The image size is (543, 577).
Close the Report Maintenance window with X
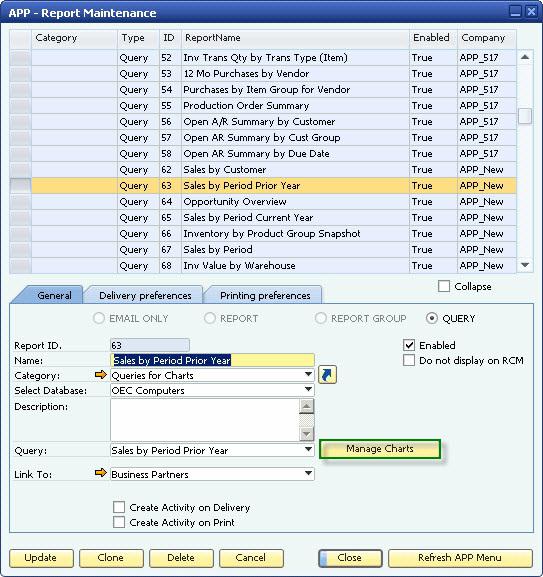tap(531, 11)
